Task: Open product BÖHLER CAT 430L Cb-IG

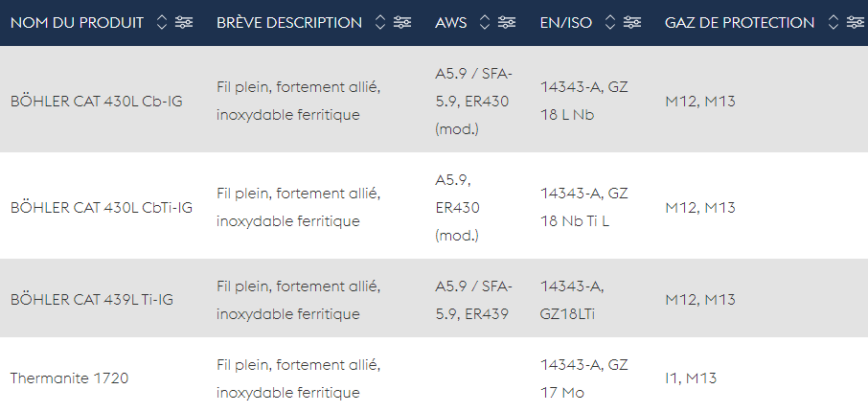Action: click(x=97, y=102)
